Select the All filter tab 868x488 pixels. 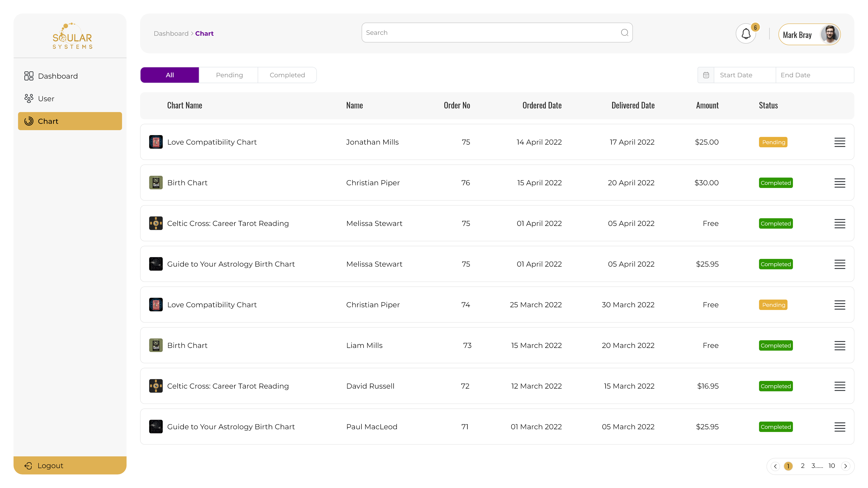point(170,75)
